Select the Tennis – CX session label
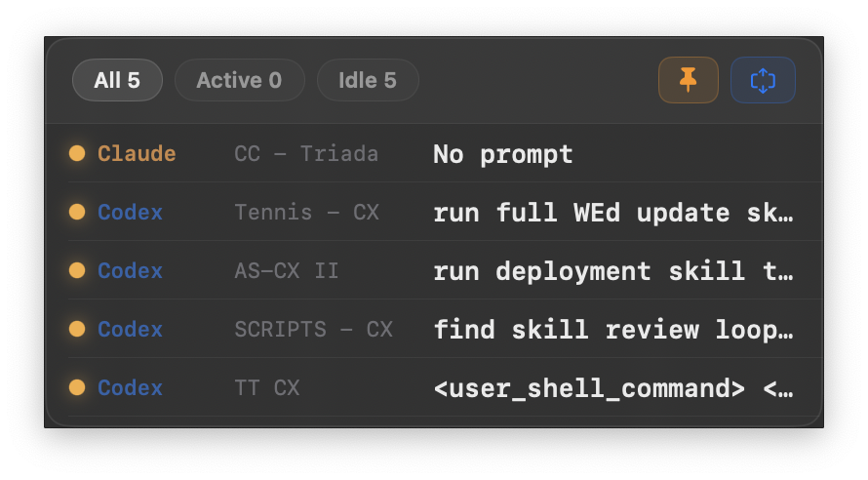Screen dimensions: 868x480 tap(306, 212)
